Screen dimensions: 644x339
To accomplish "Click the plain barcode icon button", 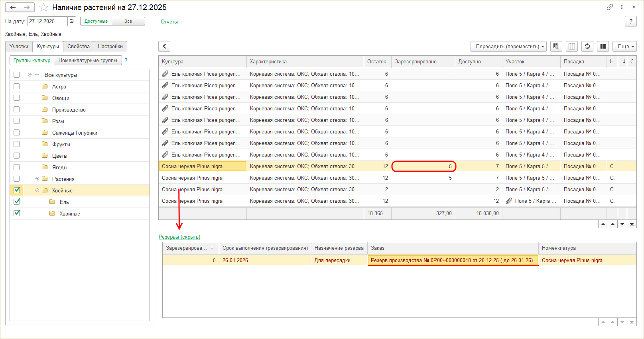I will pos(603,46).
